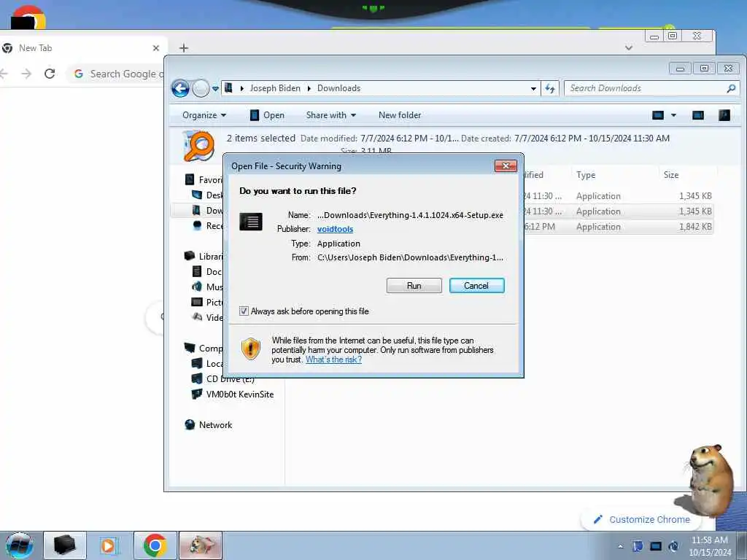
Task: Uncheck Always ask before opening this file
Action: [244, 311]
